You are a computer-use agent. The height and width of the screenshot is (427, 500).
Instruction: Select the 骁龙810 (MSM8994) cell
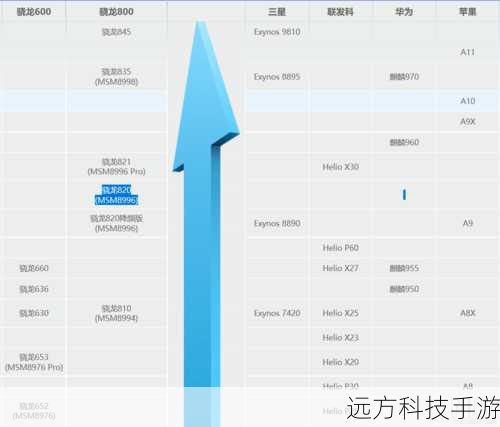pos(116,313)
